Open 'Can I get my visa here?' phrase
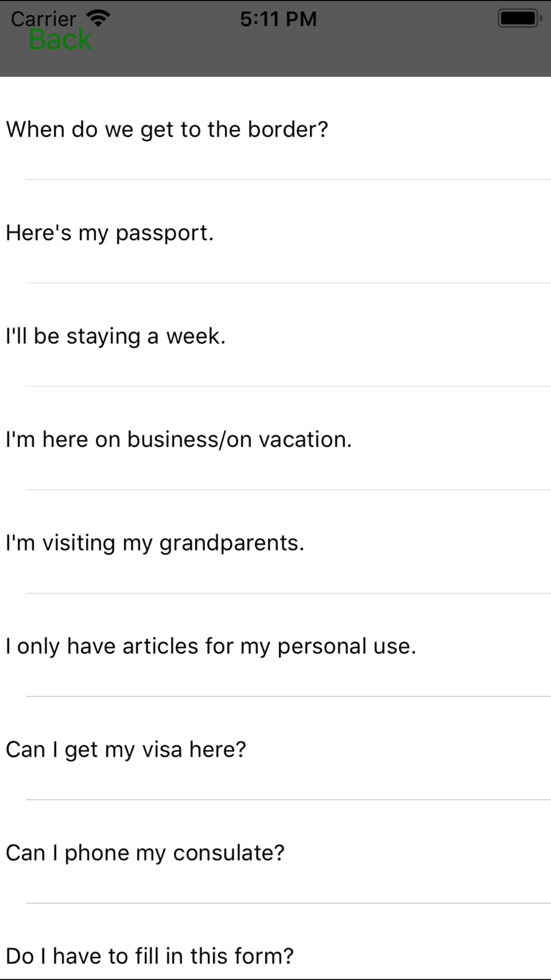This screenshot has width=551, height=980. click(275, 749)
